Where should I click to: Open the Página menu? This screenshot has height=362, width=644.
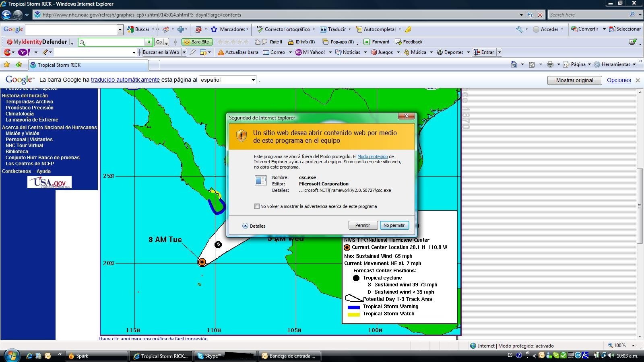tap(577, 64)
